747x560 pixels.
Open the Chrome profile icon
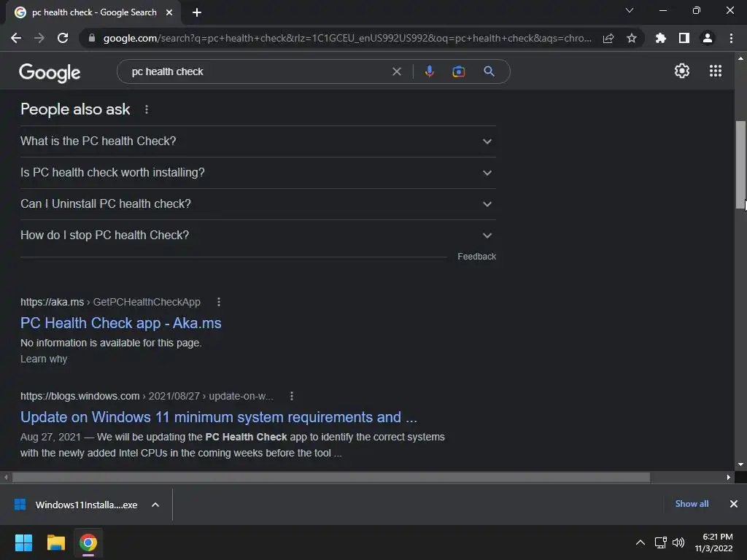click(x=708, y=38)
